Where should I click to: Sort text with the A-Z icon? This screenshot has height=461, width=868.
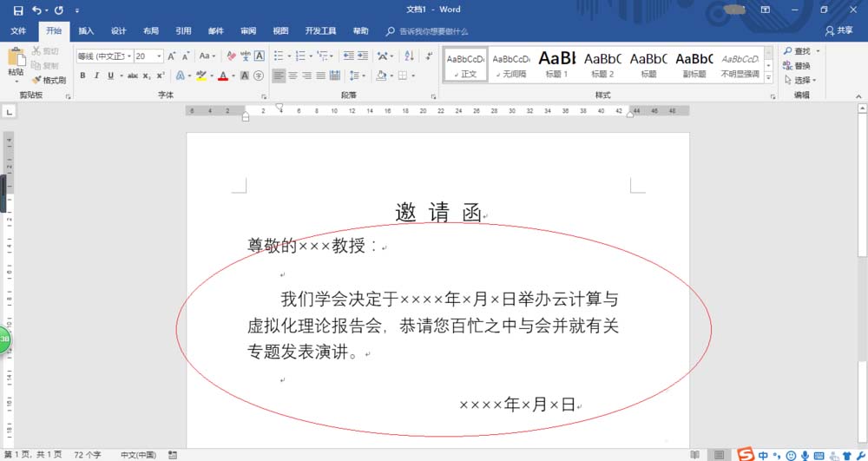409,56
